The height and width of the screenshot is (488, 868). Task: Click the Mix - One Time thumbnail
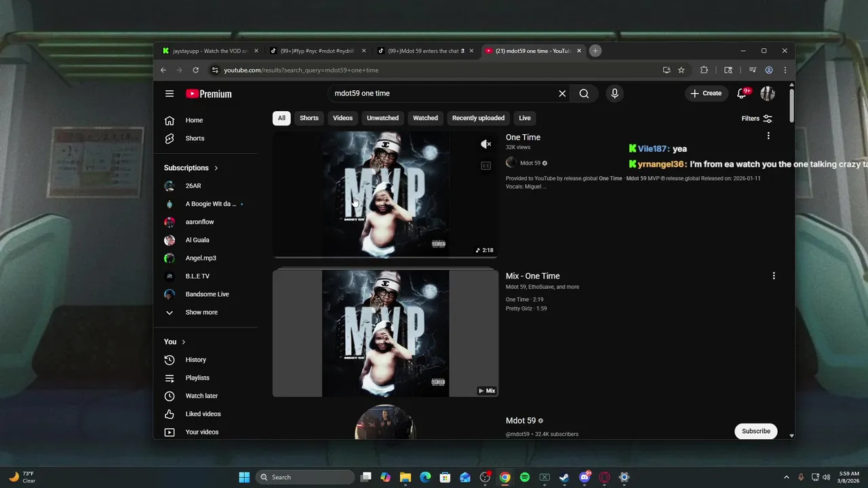385,333
